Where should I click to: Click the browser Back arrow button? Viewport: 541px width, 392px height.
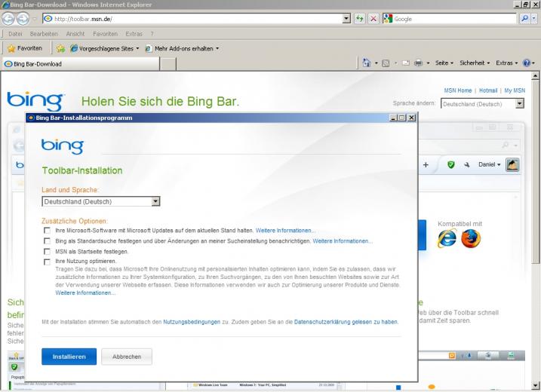tap(8, 19)
